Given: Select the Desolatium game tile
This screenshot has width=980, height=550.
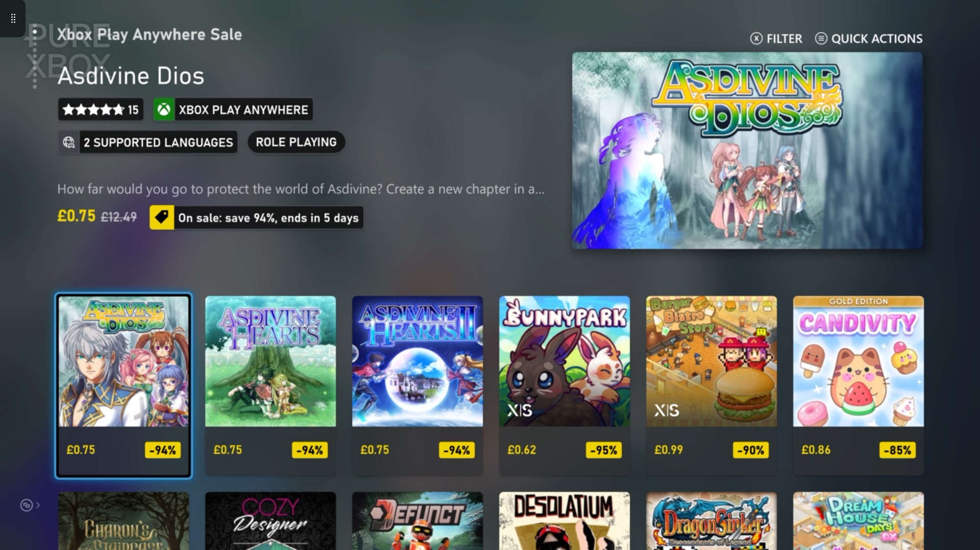Looking at the screenshot, I should point(565,521).
